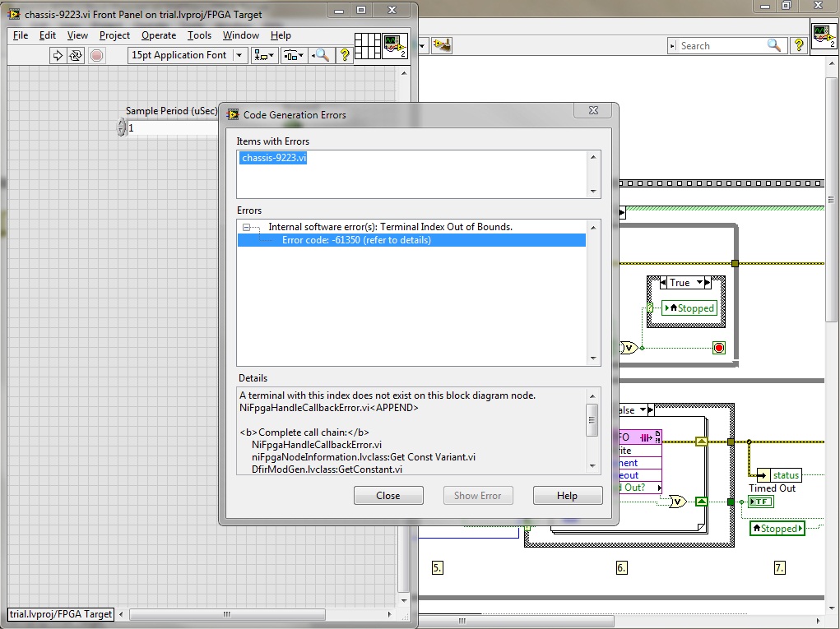Click the OR gate left of the green tunnel

click(677, 502)
